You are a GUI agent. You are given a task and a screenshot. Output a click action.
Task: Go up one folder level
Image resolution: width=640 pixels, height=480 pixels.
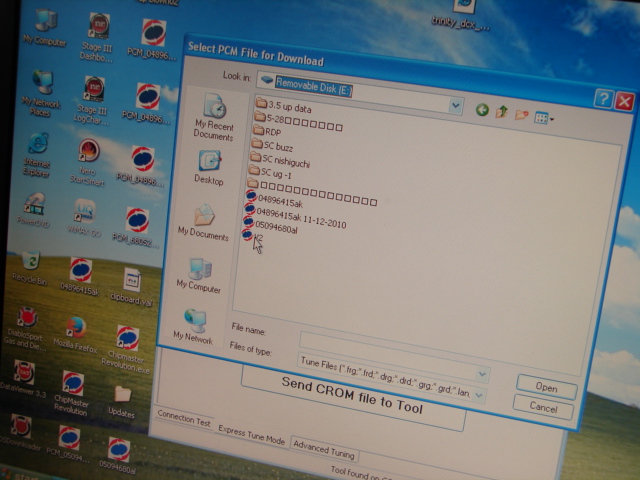click(x=502, y=111)
